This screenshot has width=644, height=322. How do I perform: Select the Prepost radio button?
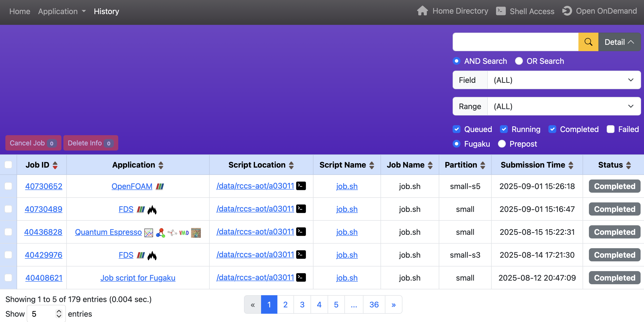(502, 144)
